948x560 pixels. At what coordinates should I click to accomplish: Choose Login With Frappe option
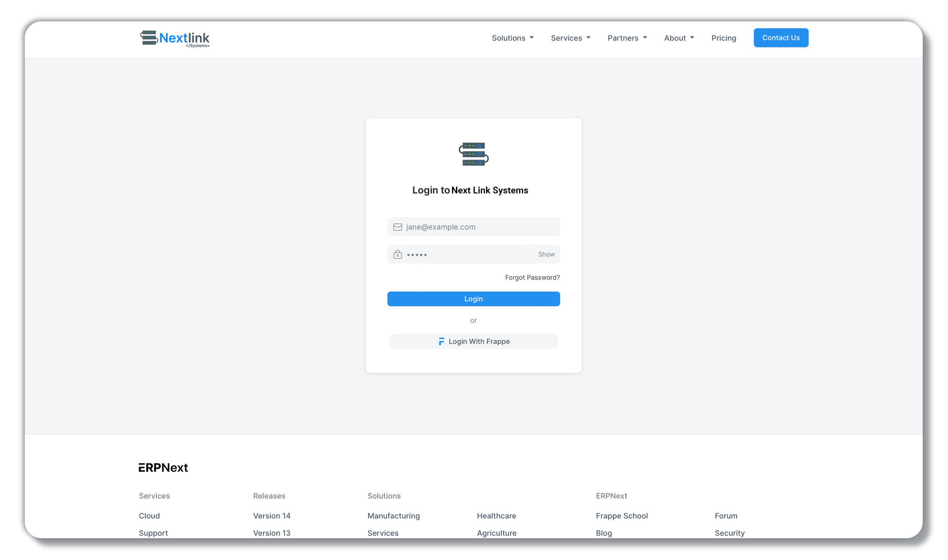[473, 341]
